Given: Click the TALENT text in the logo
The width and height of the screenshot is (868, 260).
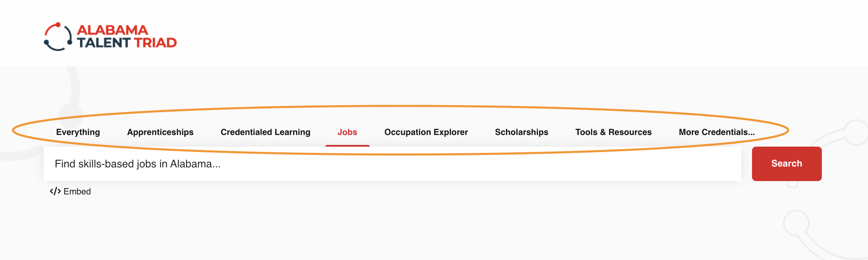Looking at the screenshot, I should pyautogui.click(x=104, y=43).
